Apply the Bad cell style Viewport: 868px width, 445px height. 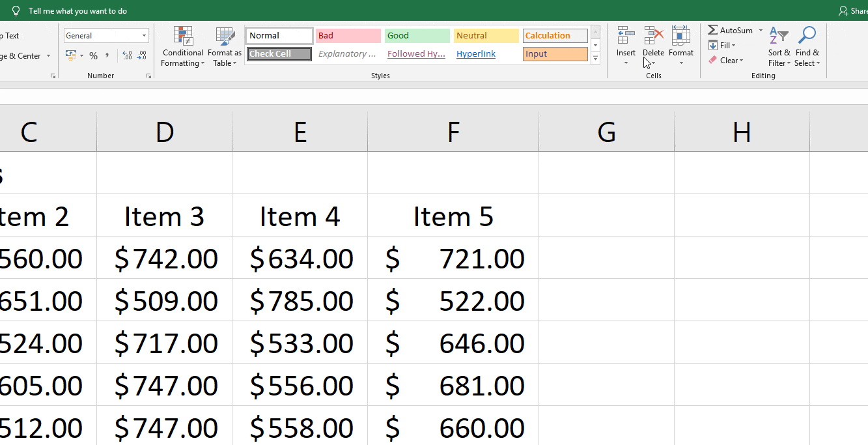click(348, 35)
